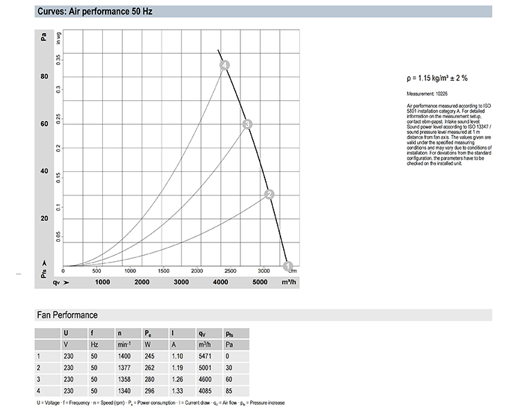Click operating point marker 4 on curve
The image size is (518, 420).
[224, 65]
